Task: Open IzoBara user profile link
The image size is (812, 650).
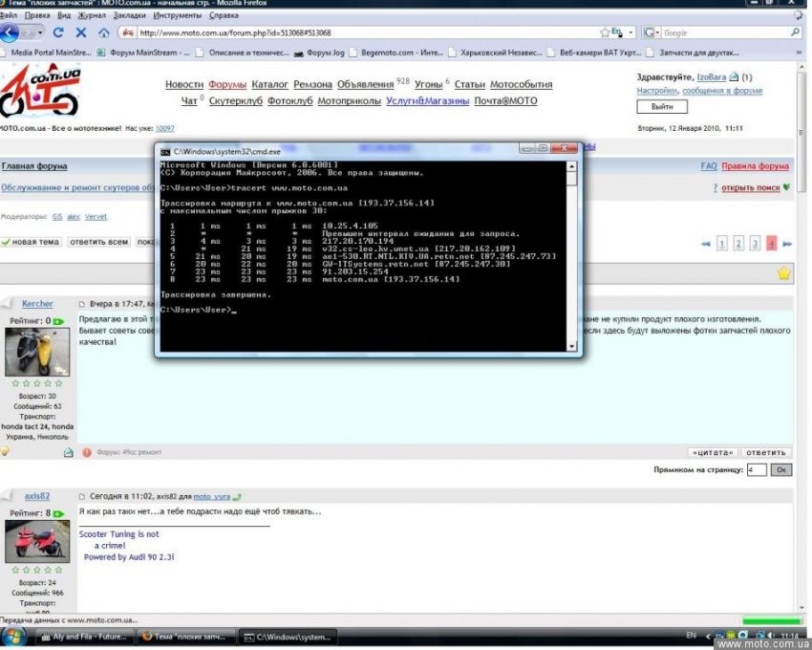Action: point(712,77)
